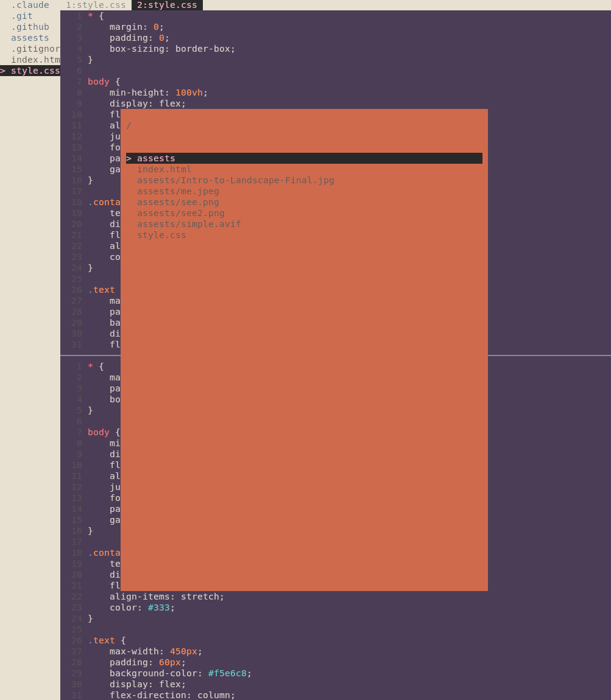611x700 pixels.
Task: Select style.css in the sidebar file tree
Action: pos(35,71)
